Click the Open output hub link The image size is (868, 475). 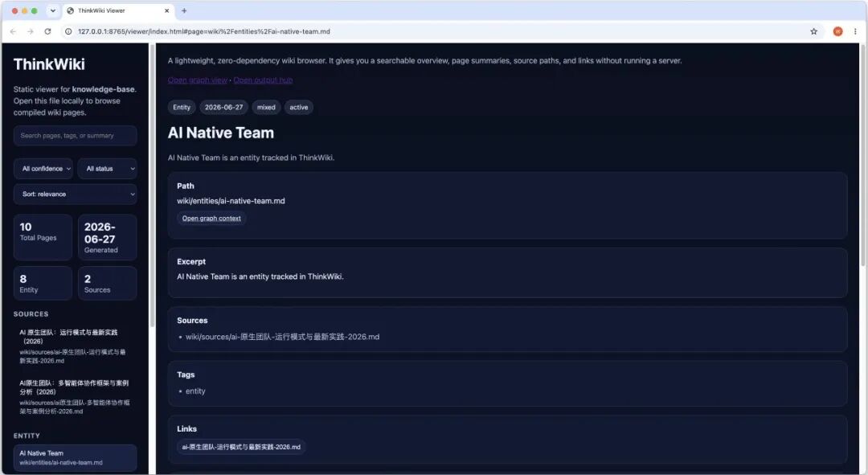coord(263,80)
